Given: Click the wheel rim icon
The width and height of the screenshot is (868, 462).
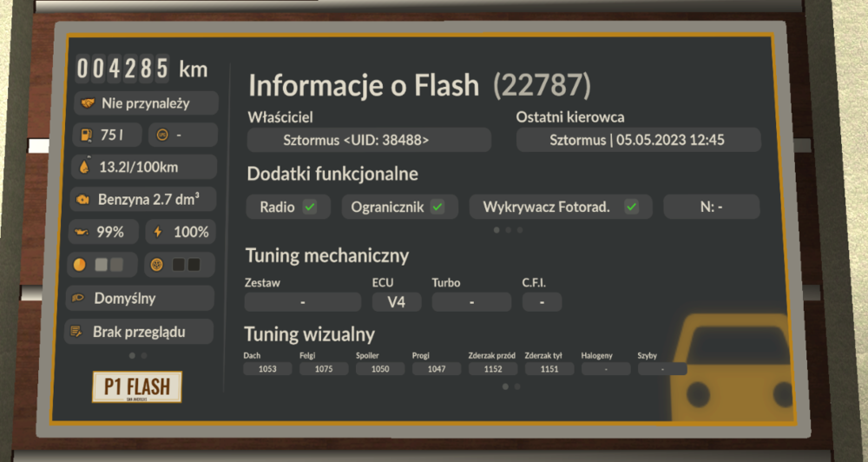Looking at the screenshot, I should point(157,265).
